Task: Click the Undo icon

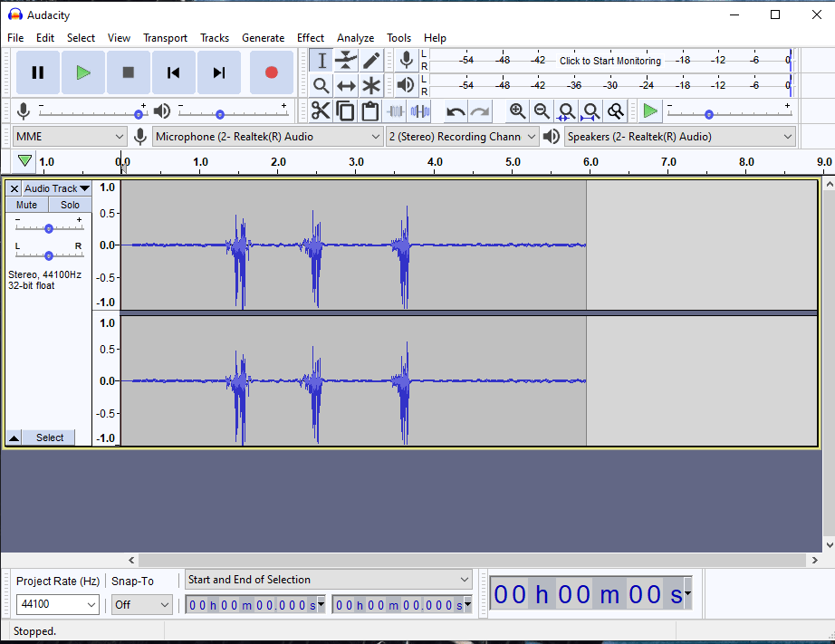Action: 454,110
